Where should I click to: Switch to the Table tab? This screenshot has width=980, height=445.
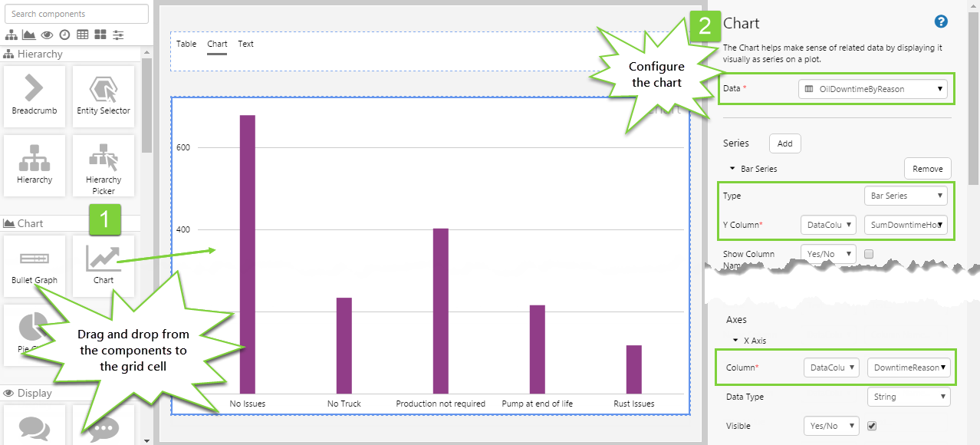point(186,44)
